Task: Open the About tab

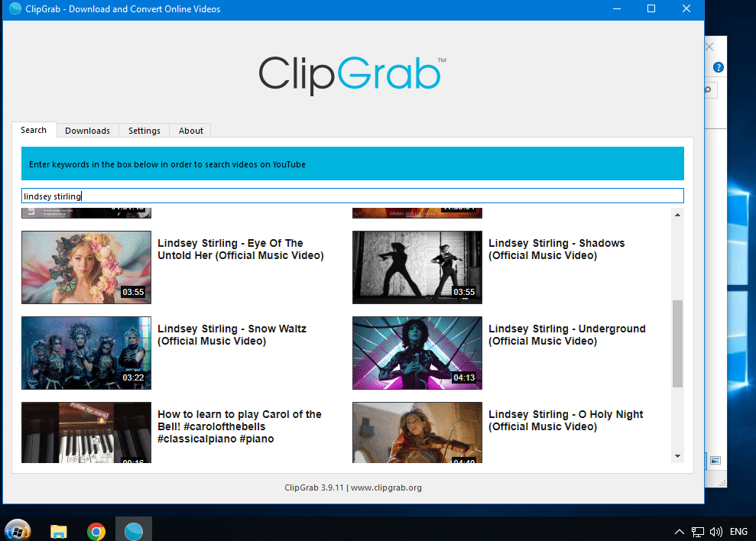Action: tap(191, 131)
